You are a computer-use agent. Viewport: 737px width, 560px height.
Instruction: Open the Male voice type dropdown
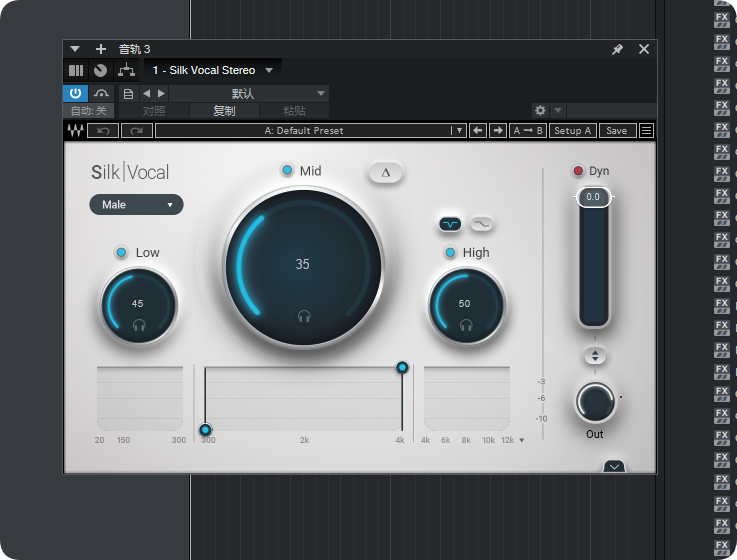pos(136,205)
